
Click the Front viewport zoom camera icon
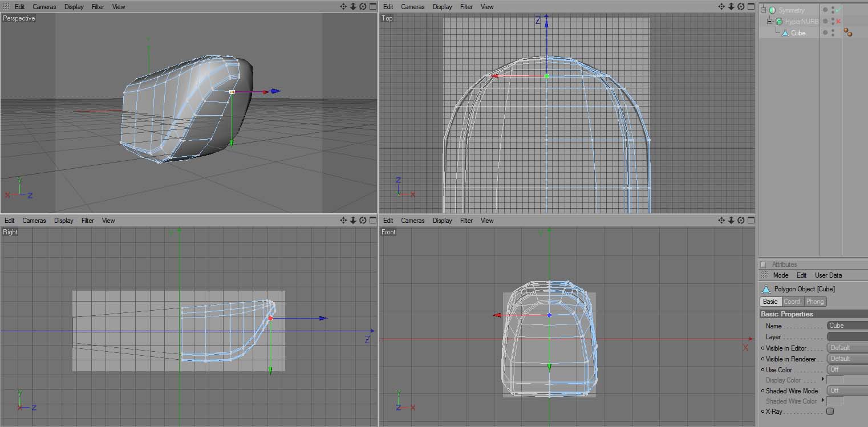click(x=731, y=220)
